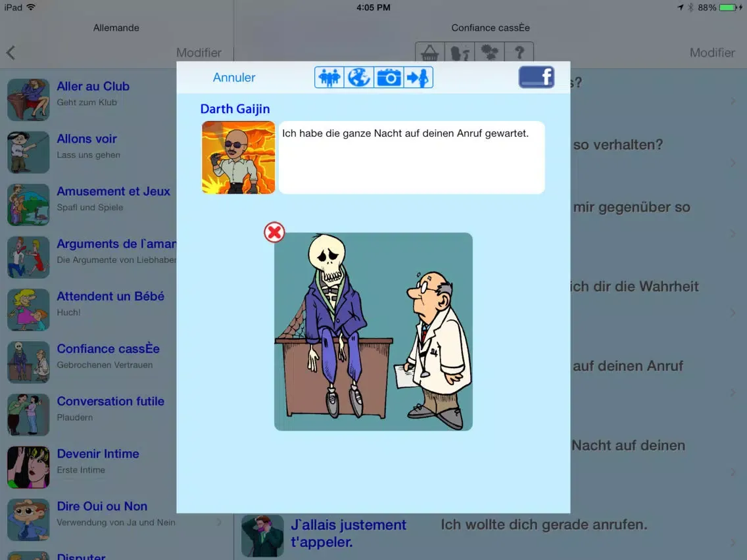Select the group of people icon
The image size is (747, 560).
pyautogui.click(x=329, y=78)
